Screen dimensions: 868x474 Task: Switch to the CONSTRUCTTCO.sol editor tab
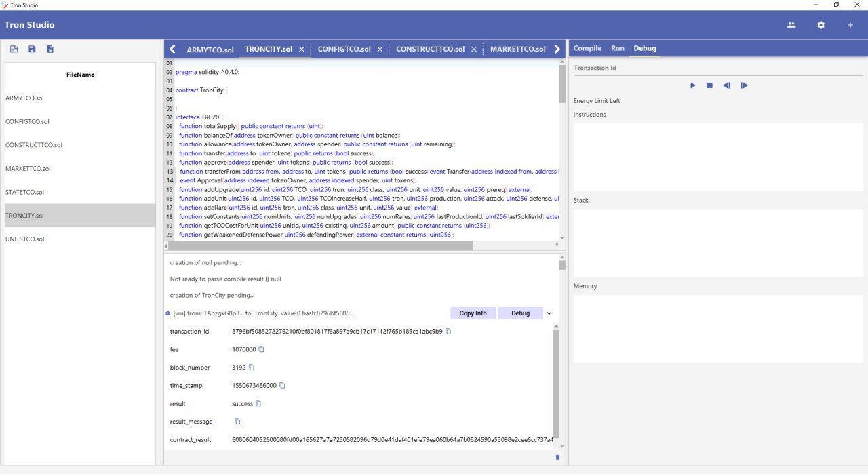(430, 50)
